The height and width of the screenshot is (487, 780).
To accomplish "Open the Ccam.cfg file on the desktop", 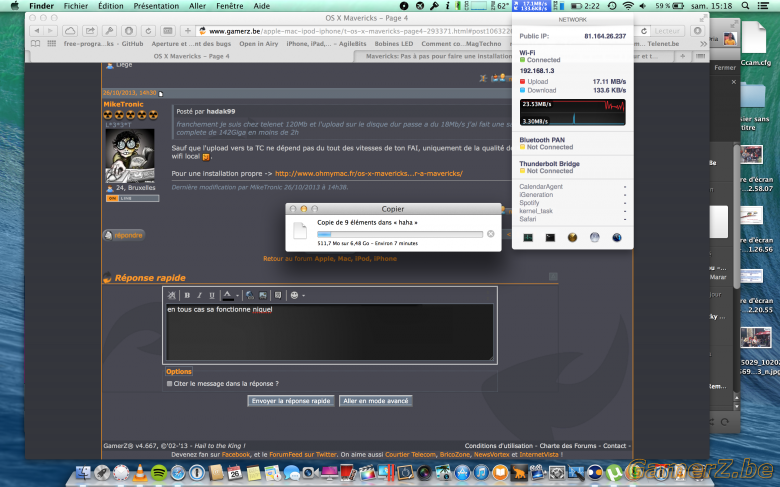I will click(755, 44).
